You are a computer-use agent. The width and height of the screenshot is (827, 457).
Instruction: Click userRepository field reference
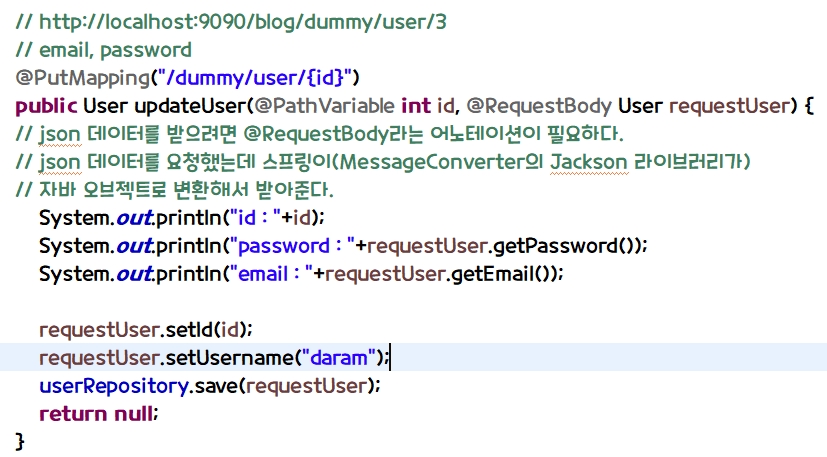(113, 386)
